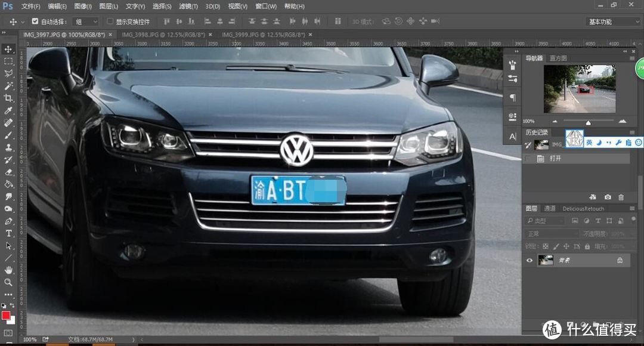This screenshot has height=346, width=644.
Task: Open the Paragraph panel icon
Action: pos(513,97)
